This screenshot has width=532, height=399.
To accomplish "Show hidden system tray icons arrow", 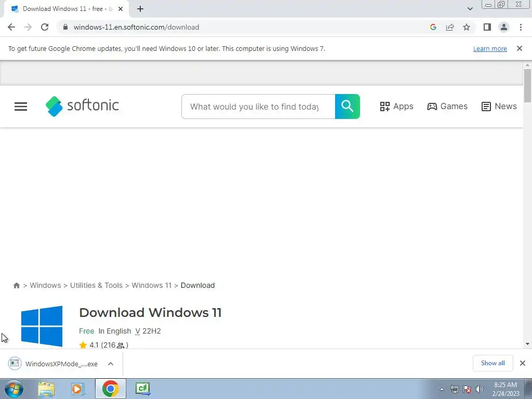I will tap(442, 389).
